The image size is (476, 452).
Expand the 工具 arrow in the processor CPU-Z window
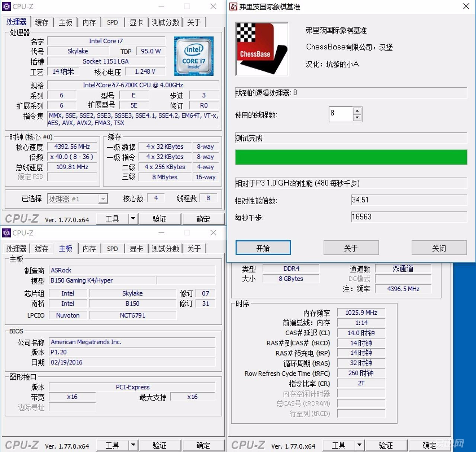[133, 219]
